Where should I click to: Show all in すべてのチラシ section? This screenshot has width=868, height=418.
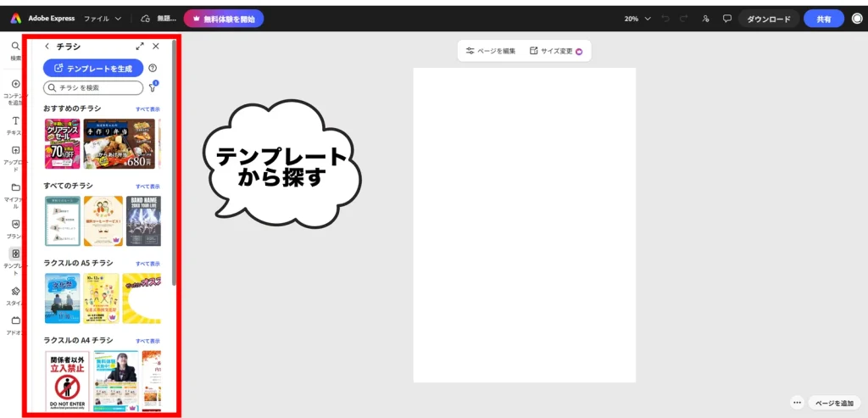click(147, 187)
